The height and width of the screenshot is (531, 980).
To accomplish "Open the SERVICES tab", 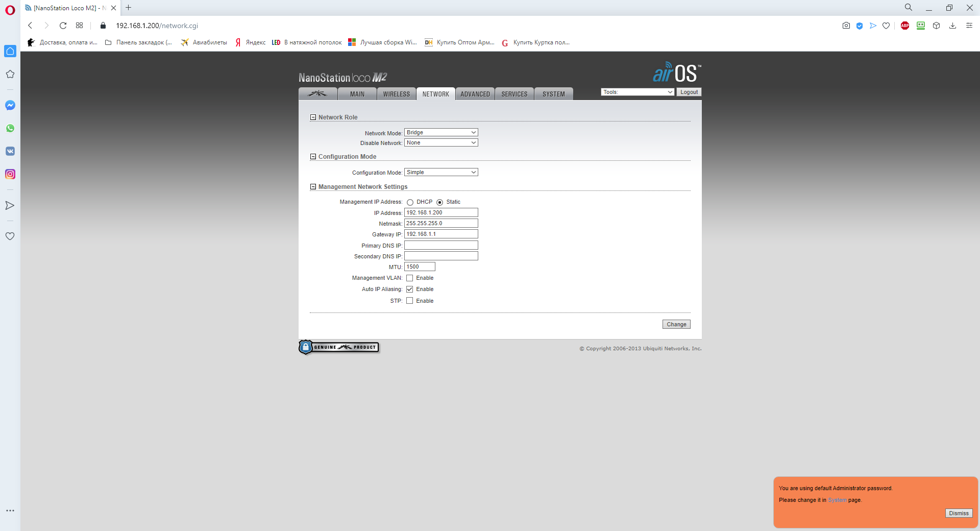I will (x=514, y=94).
